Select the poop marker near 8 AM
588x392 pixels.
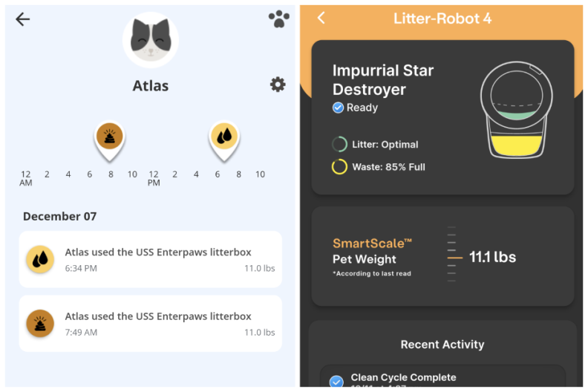(109, 140)
